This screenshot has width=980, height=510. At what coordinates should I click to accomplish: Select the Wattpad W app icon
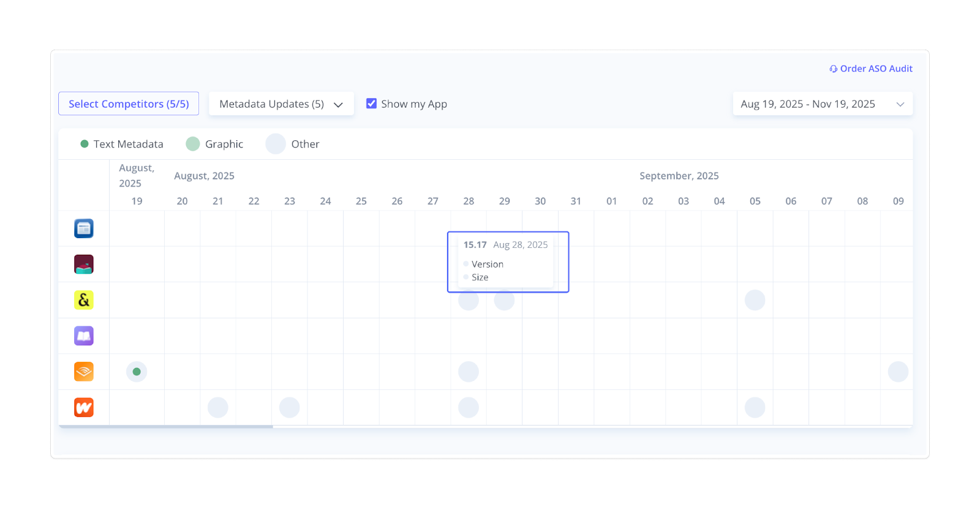[x=84, y=408]
